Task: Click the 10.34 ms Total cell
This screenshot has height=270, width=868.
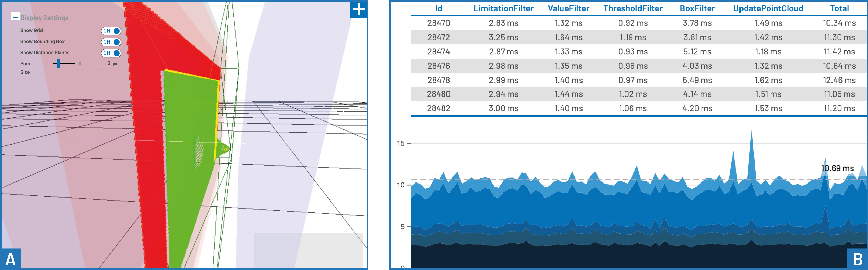Action: coord(839,23)
